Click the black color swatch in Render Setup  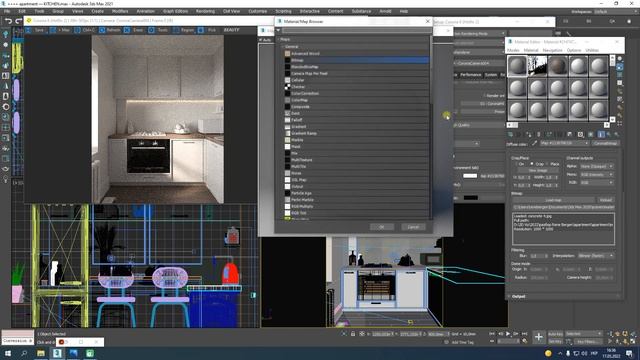470,198
